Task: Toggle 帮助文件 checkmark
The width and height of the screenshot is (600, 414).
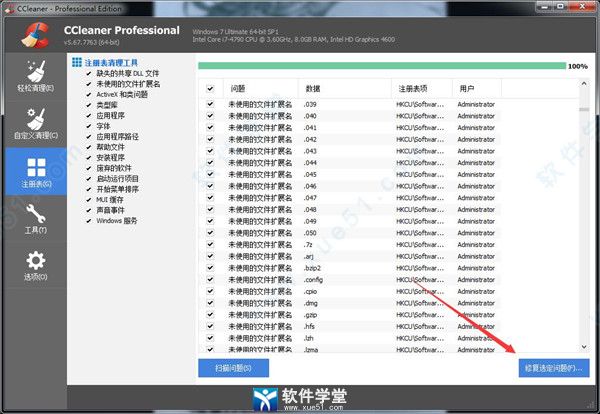Action: click(x=89, y=147)
